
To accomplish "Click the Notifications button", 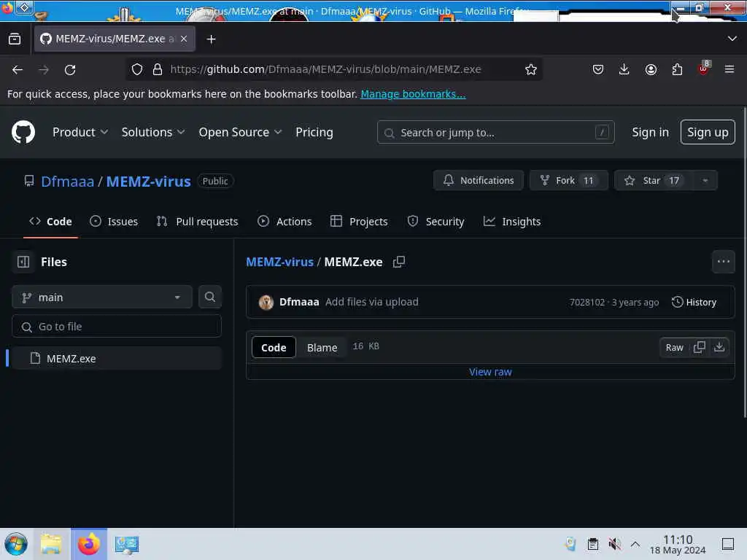I will tap(479, 181).
